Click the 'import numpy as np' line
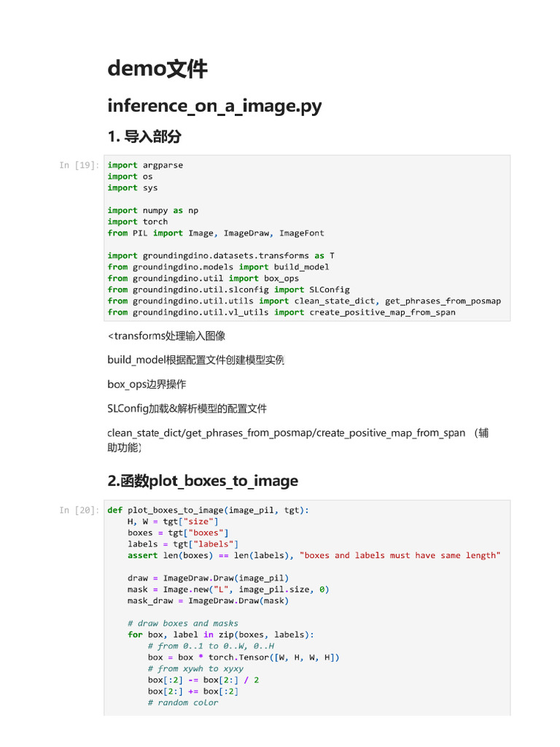The width and height of the screenshot is (560, 747). [x=152, y=211]
